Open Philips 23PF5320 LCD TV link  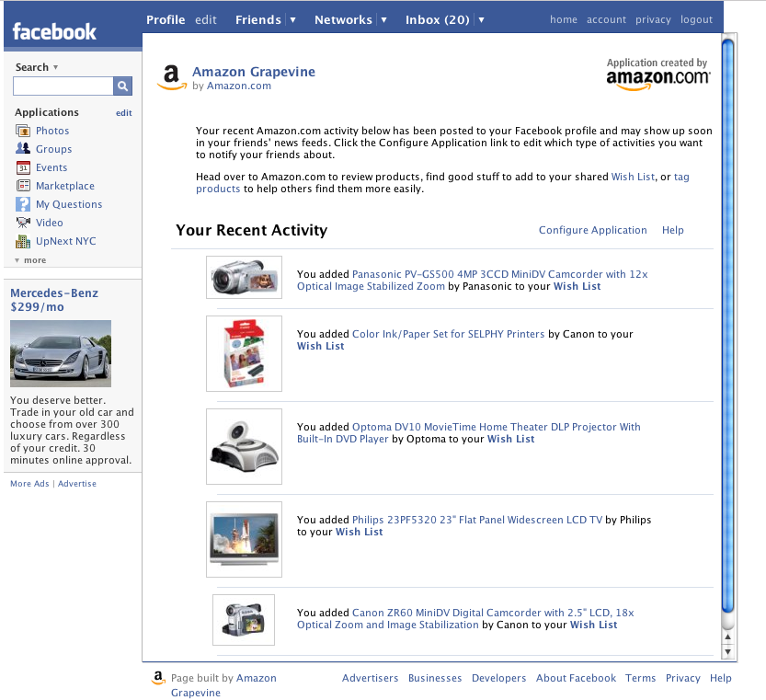[476, 520]
